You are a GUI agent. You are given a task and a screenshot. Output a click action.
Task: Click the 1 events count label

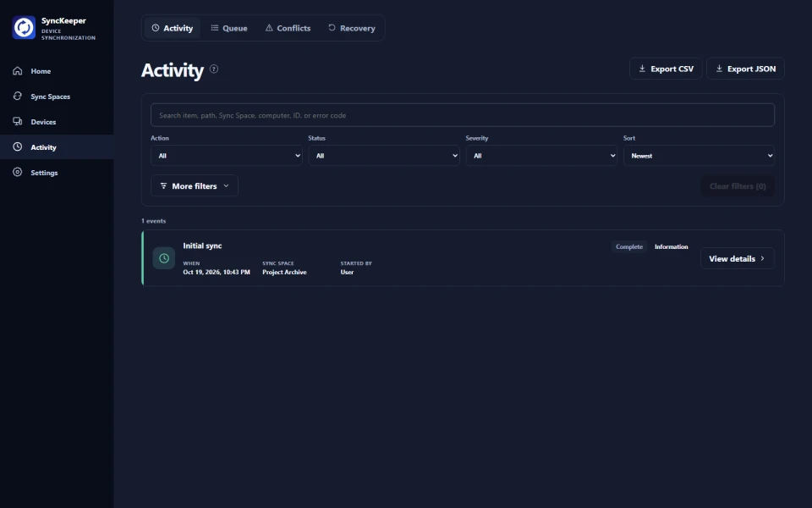click(153, 221)
